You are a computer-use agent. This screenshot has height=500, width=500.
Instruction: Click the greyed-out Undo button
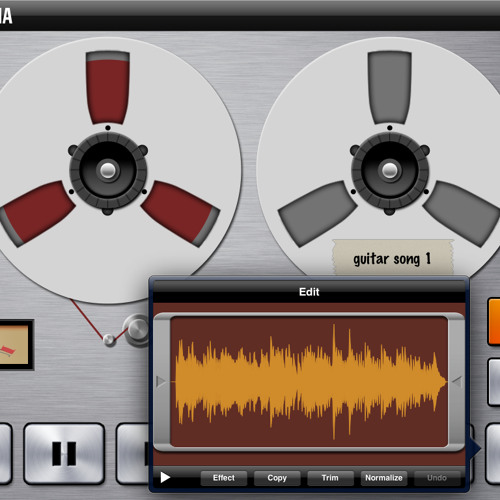click(437, 478)
